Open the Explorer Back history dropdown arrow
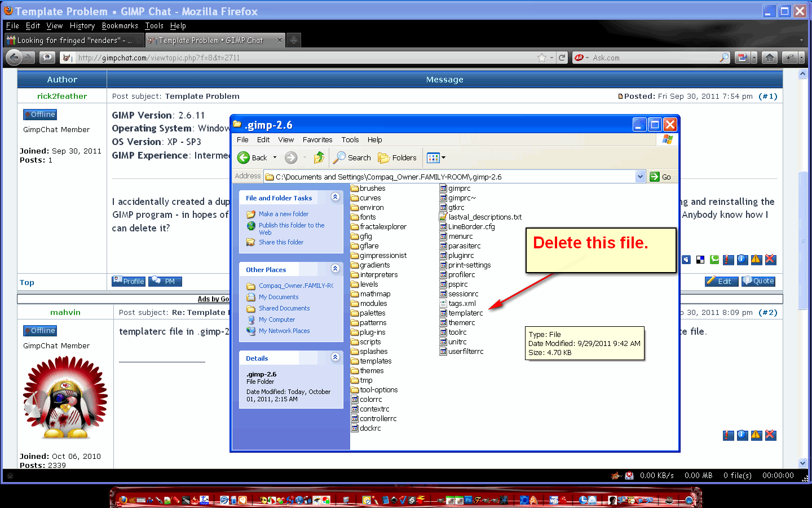The width and height of the screenshot is (812, 508). tap(275, 157)
